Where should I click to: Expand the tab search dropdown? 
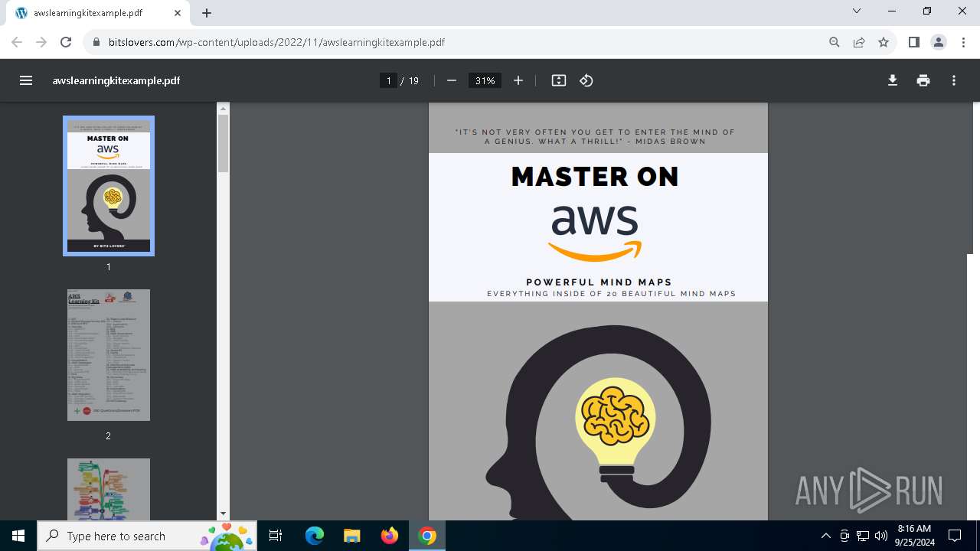click(x=857, y=11)
